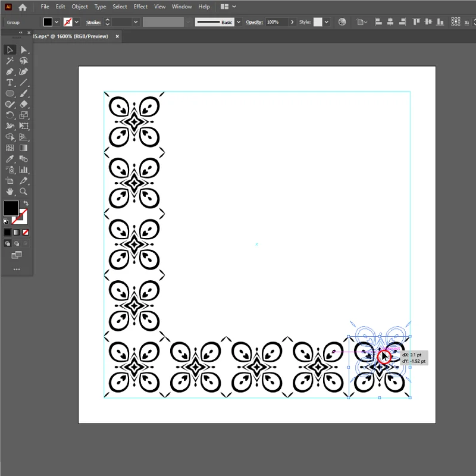Select the Artboard tool
The image size is (476, 476).
click(x=10, y=181)
